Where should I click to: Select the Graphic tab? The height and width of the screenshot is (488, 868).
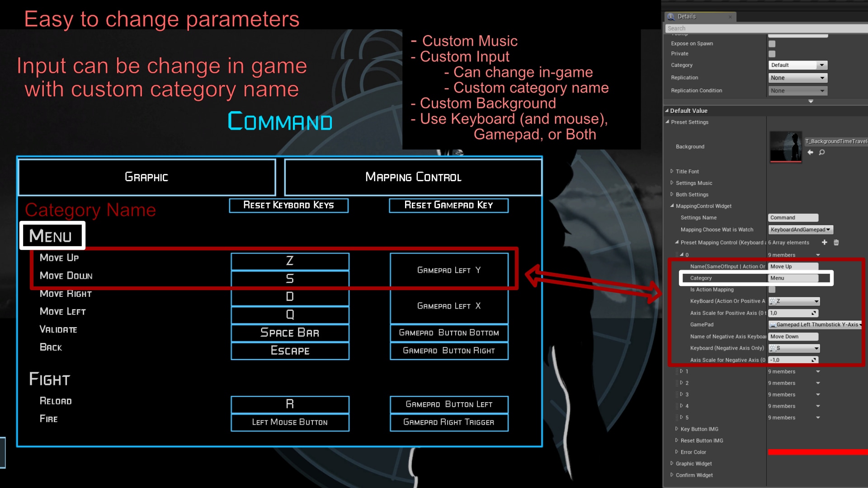click(146, 177)
